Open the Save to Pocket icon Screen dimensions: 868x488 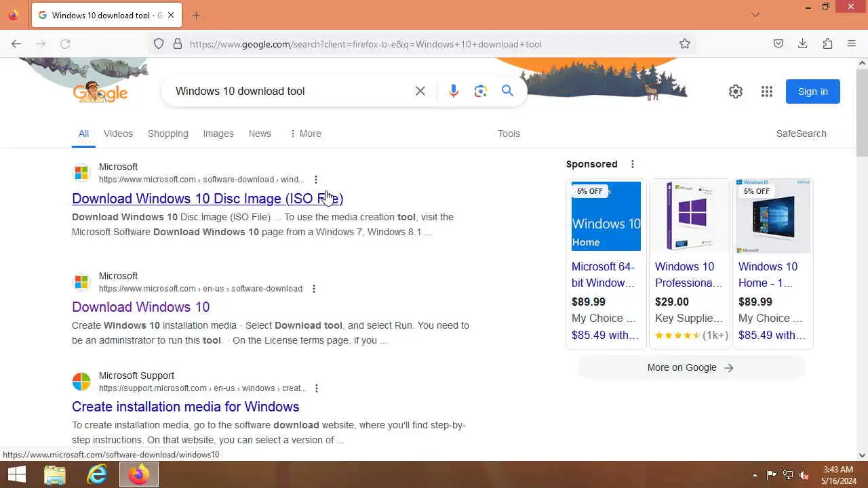778,44
